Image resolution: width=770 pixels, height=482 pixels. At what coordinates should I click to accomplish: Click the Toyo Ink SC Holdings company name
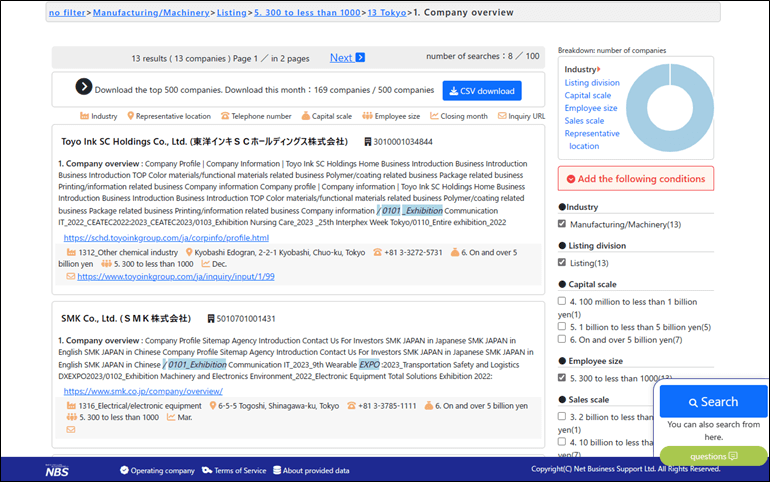pyautogui.click(x=204, y=142)
